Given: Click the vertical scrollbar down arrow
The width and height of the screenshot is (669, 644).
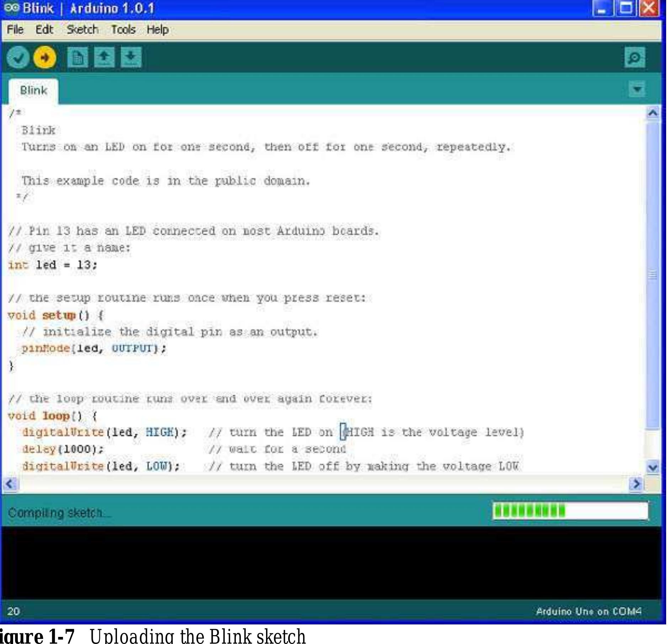Looking at the screenshot, I should (x=653, y=467).
